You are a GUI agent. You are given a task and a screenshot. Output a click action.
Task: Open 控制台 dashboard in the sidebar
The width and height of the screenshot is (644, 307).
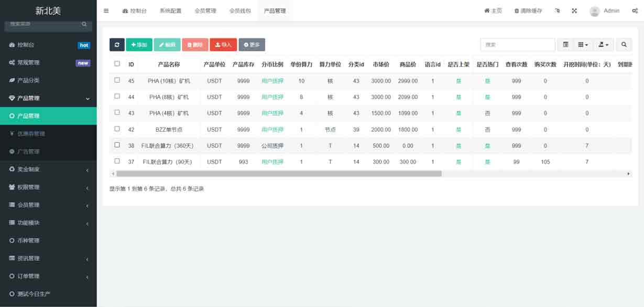tap(48, 45)
